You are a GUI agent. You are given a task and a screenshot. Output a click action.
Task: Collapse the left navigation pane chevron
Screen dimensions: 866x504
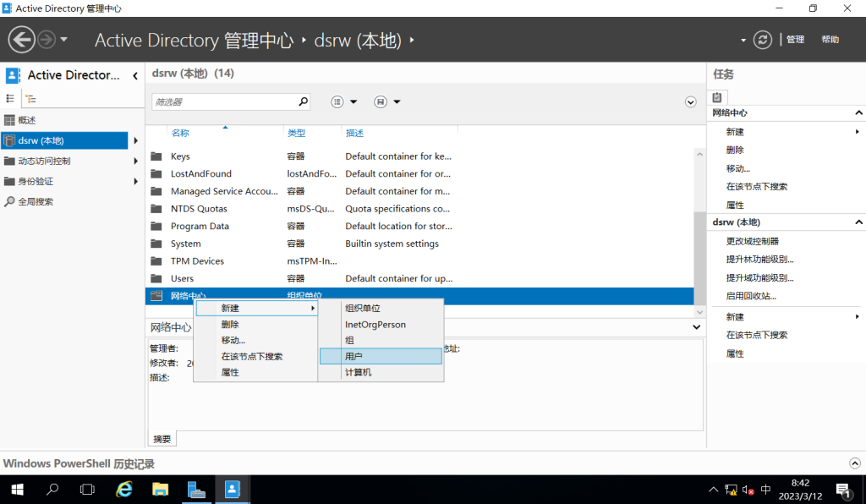(135, 75)
